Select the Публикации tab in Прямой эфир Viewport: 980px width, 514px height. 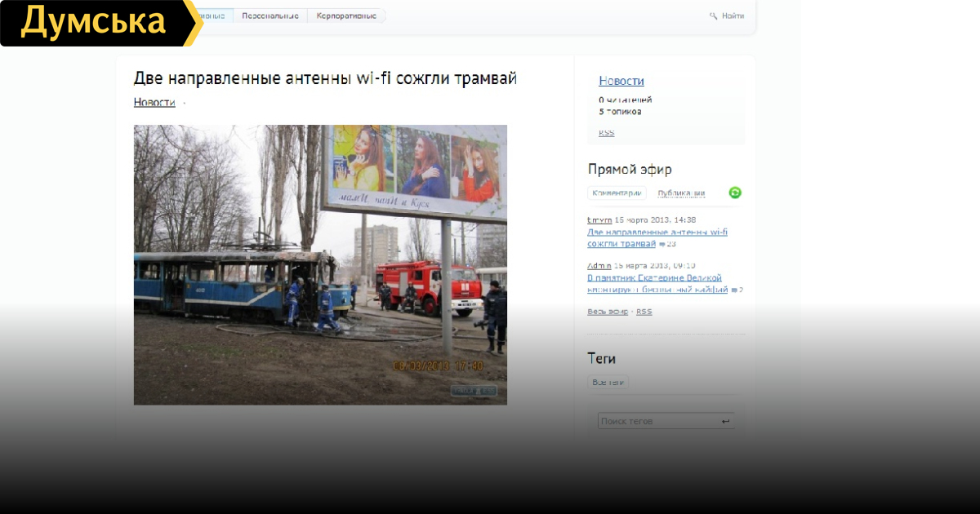pyautogui.click(x=681, y=193)
